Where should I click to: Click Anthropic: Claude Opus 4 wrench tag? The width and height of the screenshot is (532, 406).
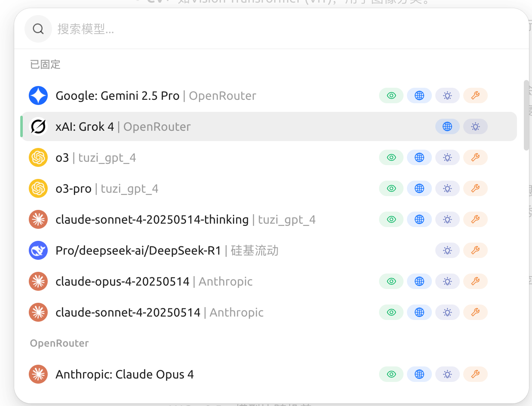click(x=475, y=374)
